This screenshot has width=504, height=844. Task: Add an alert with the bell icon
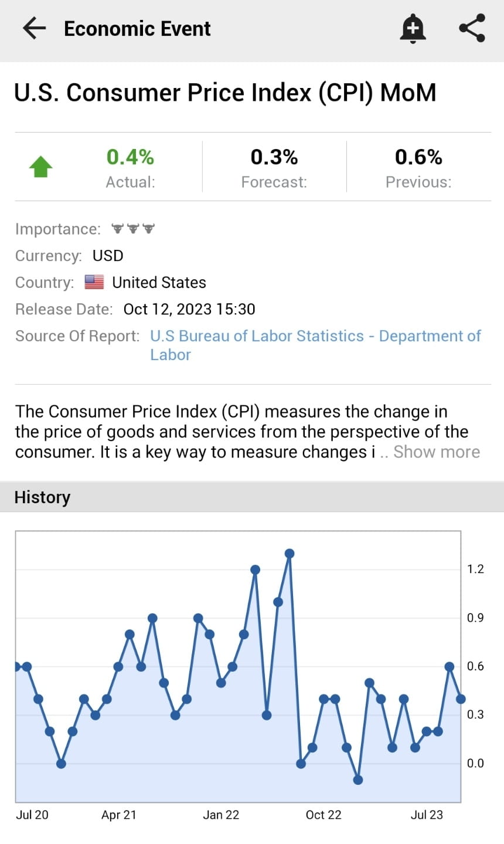tap(413, 28)
